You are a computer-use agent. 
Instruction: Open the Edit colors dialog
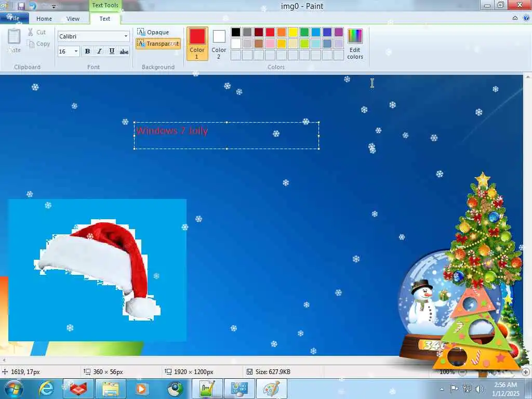pos(355,44)
